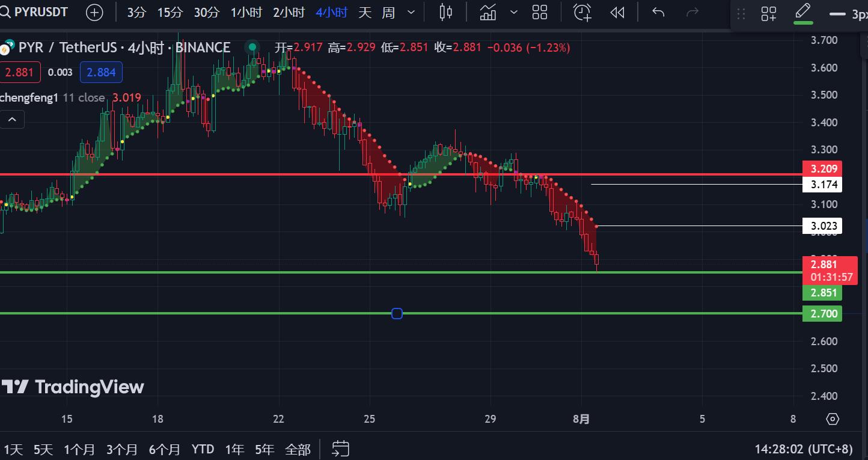
Task: Click the blue anchor on the 2.700 line
Action: click(397, 313)
